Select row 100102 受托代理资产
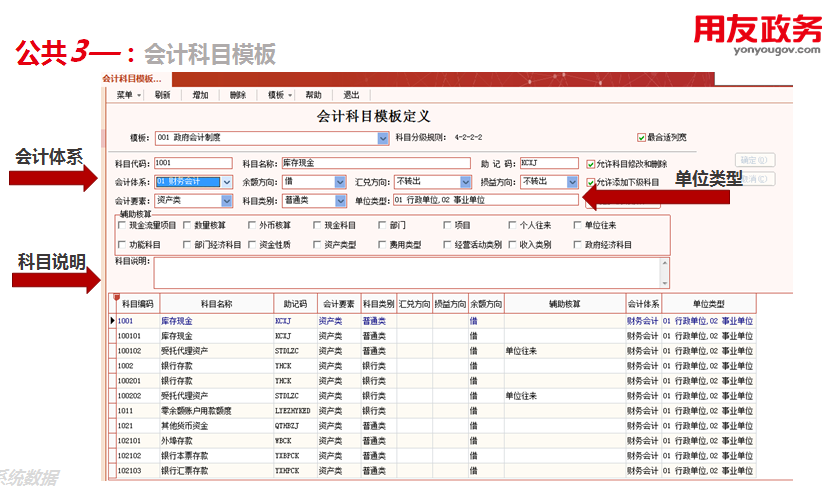 pyautogui.click(x=432, y=351)
